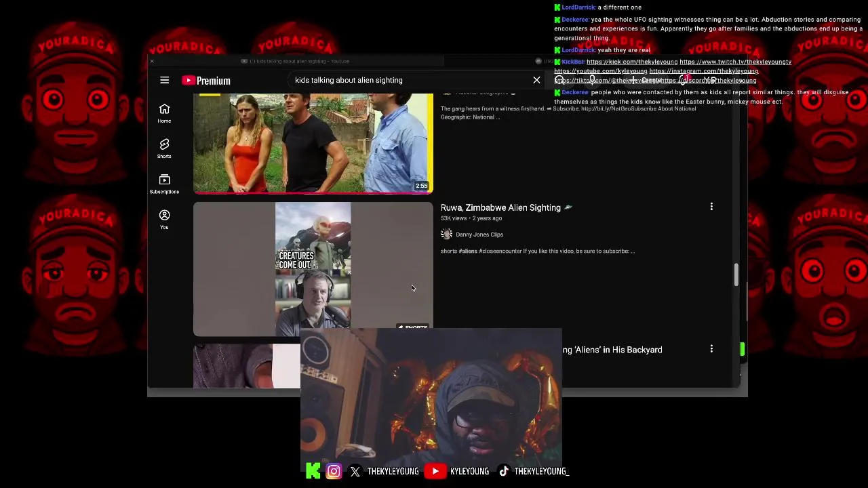Close the browser tab with the X
The image size is (868, 488).
[152, 61]
